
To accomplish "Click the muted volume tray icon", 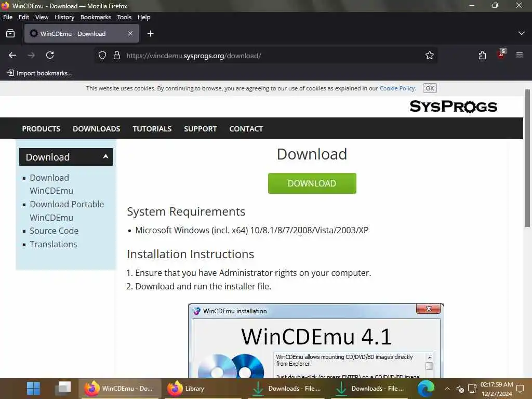I will coord(460,389).
